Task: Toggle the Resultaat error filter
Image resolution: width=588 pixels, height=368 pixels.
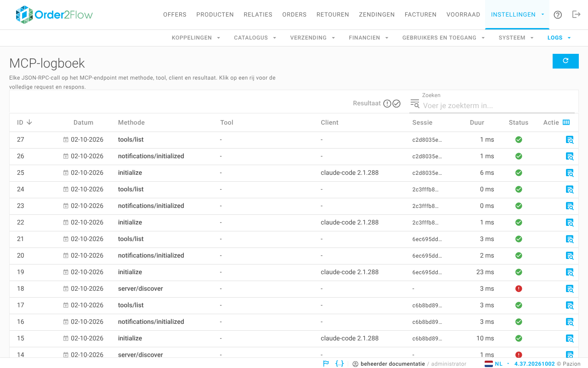Action: click(x=387, y=103)
